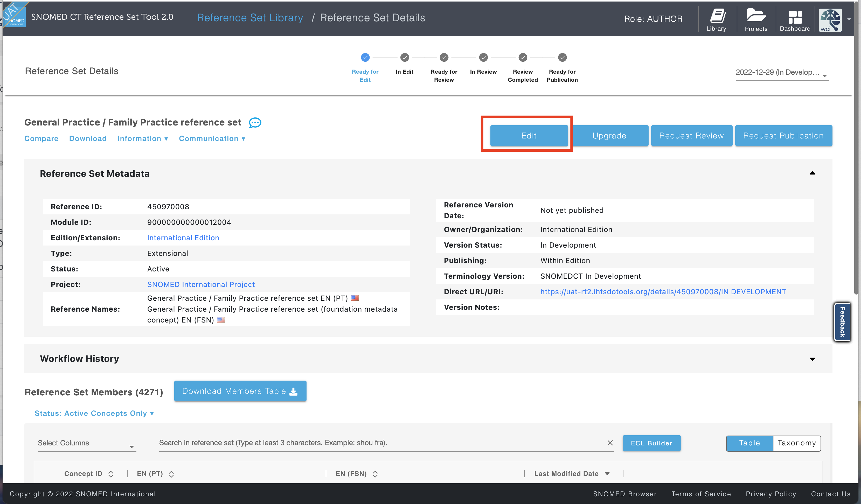Viewport: 861px width, 504px height.
Task: Click Download Members Table button
Action: (x=240, y=391)
